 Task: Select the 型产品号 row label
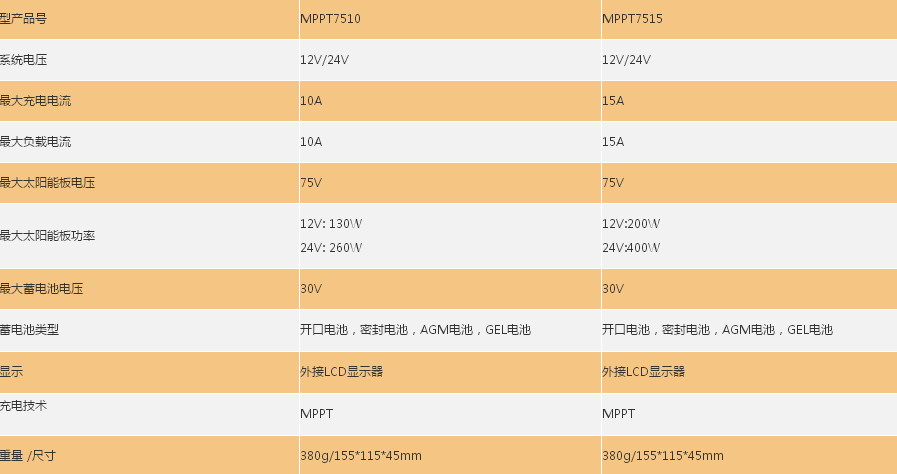pyautogui.click(x=24, y=18)
